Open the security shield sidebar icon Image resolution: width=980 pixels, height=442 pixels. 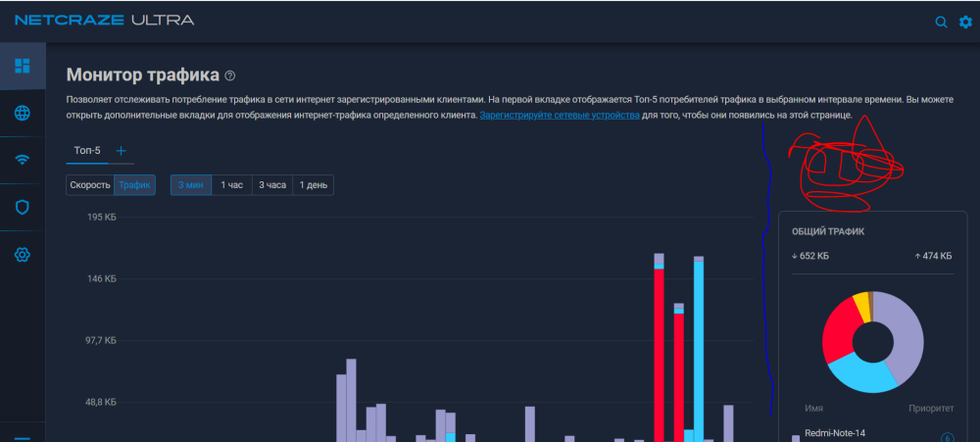pyautogui.click(x=23, y=208)
